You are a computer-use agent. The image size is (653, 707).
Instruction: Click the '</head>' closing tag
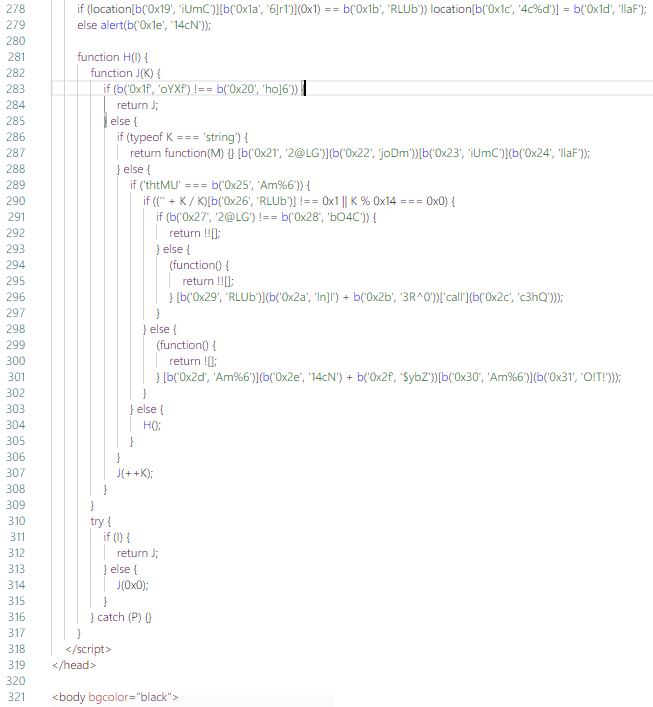pos(74,665)
